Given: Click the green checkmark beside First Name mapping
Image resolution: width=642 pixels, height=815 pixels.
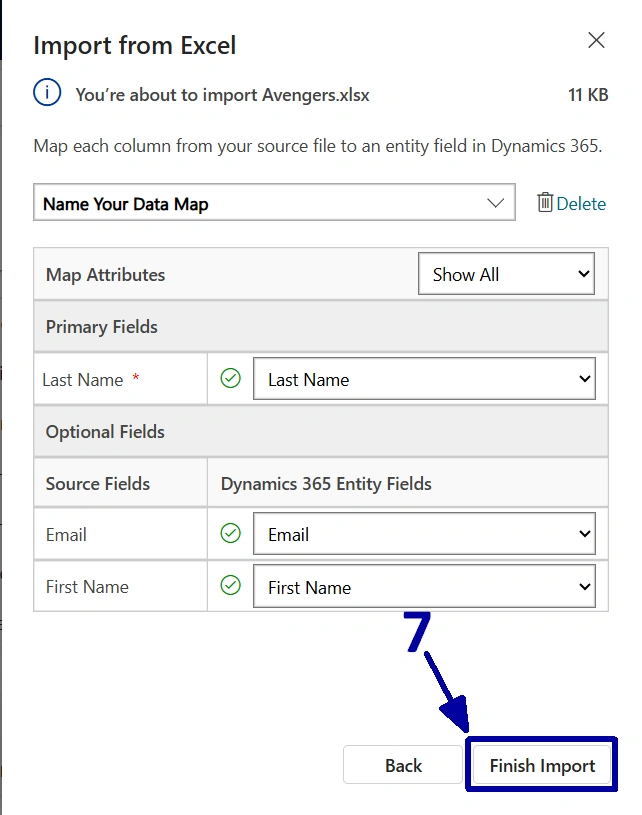Looking at the screenshot, I should click(231, 586).
